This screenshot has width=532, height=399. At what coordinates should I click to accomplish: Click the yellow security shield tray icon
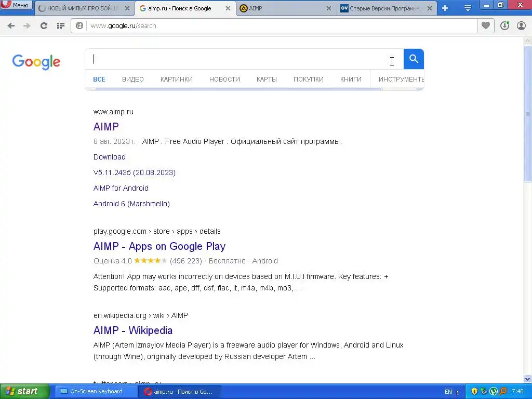[x=474, y=392]
